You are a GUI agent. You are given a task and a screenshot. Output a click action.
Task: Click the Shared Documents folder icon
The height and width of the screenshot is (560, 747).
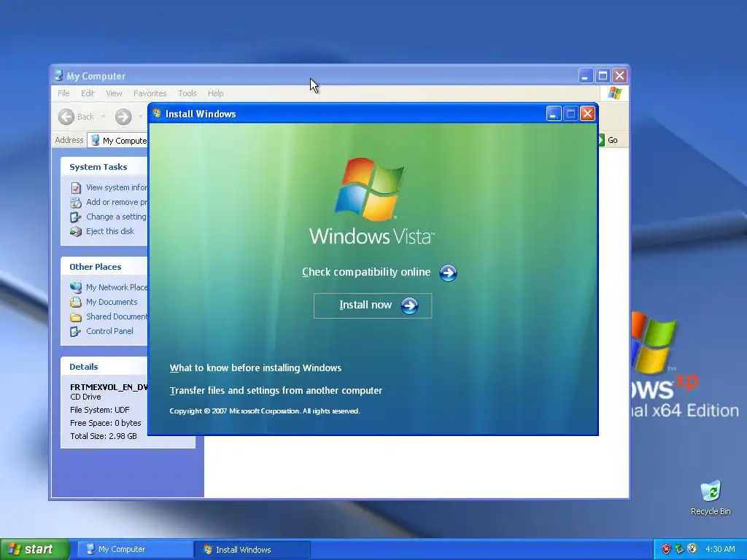[x=76, y=317]
